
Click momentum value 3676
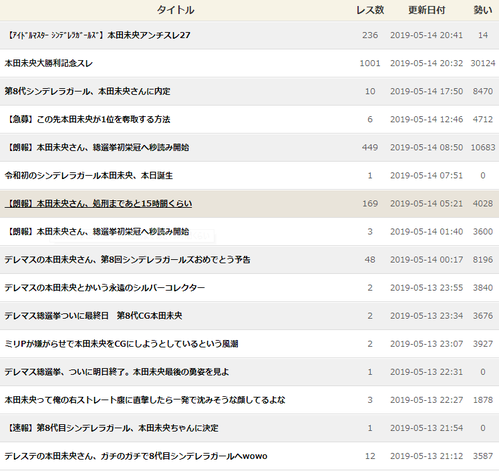[483, 315]
